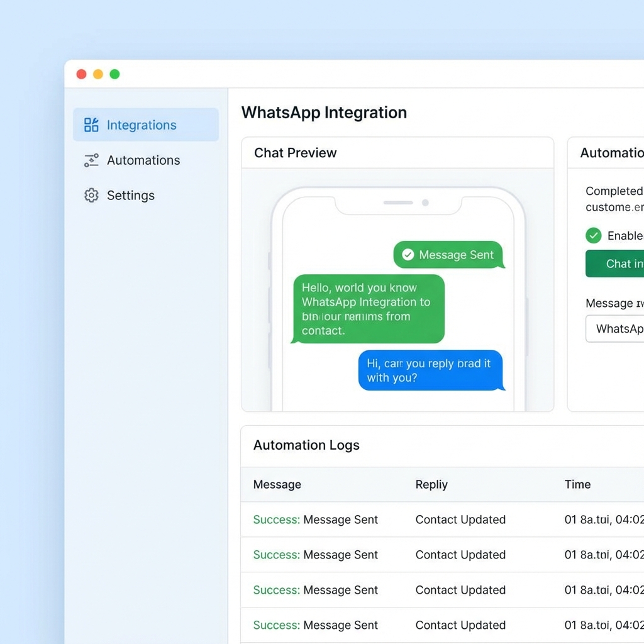Click Contact Updated in second log row
The height and width of the screenshot is (644, 644).
pyautogui.click(x=460, y=555)
